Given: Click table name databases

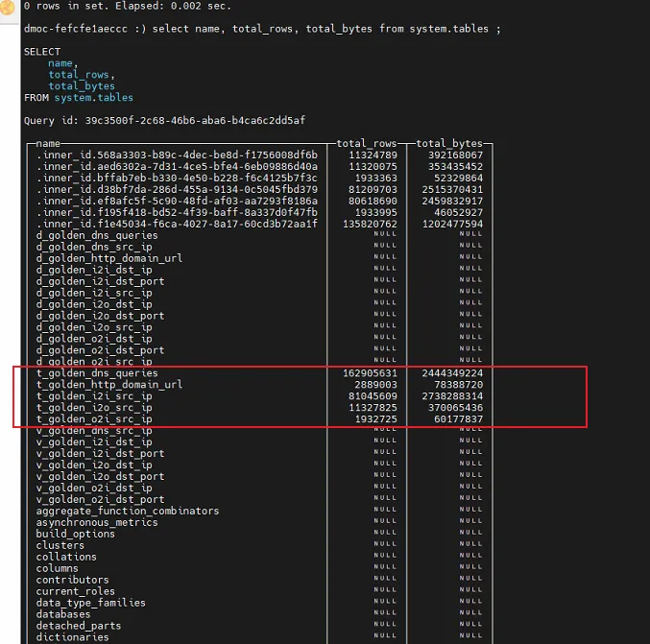Looking at the screenshot, I should point(63,614).
